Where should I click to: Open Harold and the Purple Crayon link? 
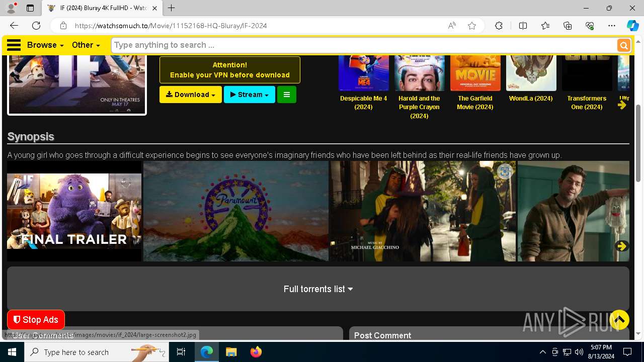pos(419,107)
